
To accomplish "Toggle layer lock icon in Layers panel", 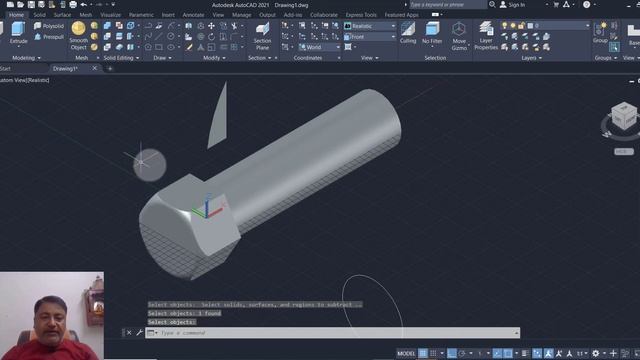I will point(521,26).
